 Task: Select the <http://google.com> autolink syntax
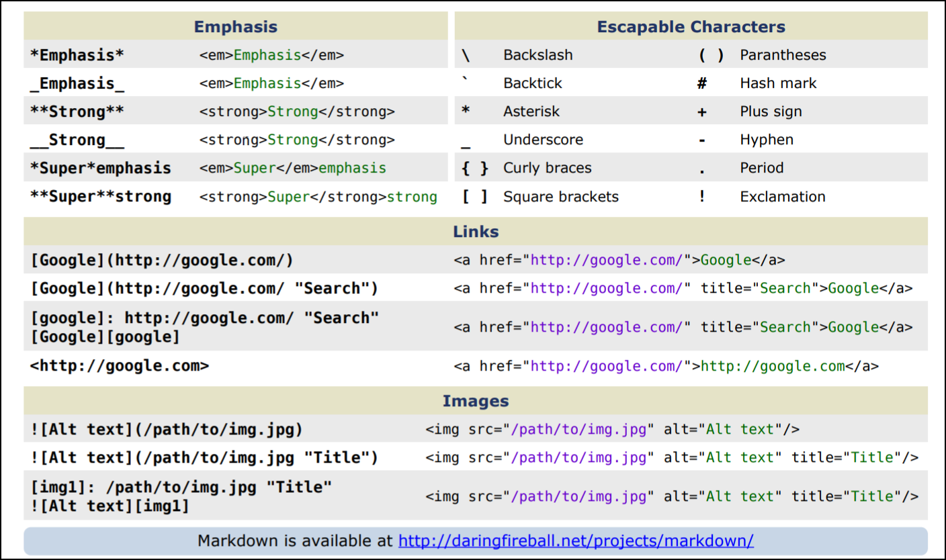(x=120, y=366)
